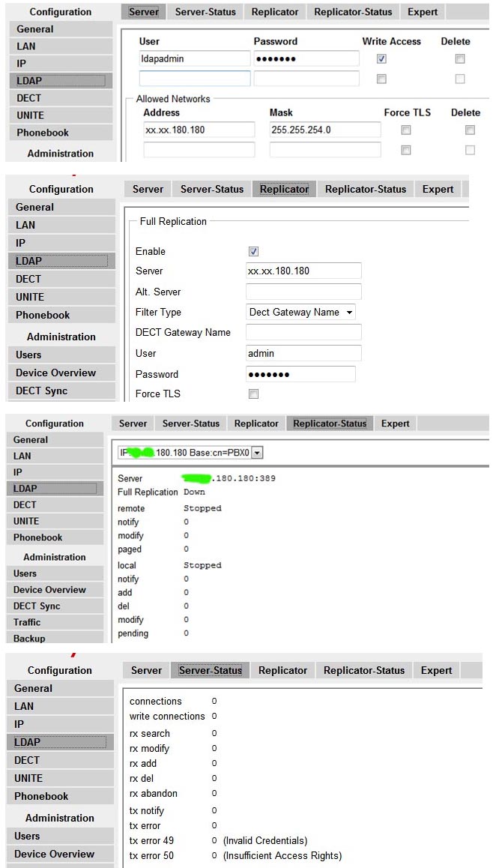
Task: Click the Full Replication Server field xx.xx.180.180
Action: [x=303, y=271]
